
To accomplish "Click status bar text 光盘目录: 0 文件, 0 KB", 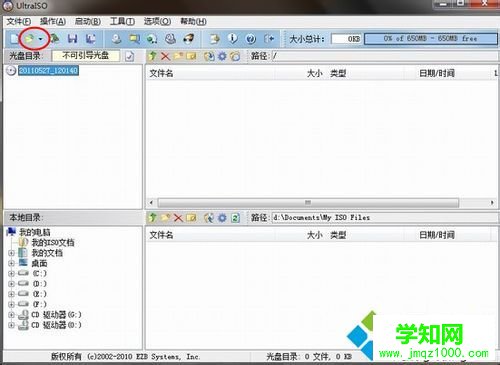I will point(309,357).
